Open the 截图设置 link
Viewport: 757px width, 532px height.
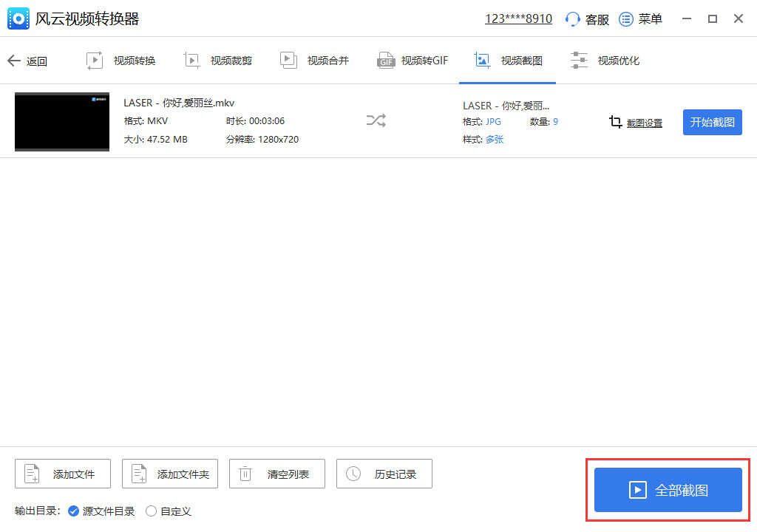(645, 123)
